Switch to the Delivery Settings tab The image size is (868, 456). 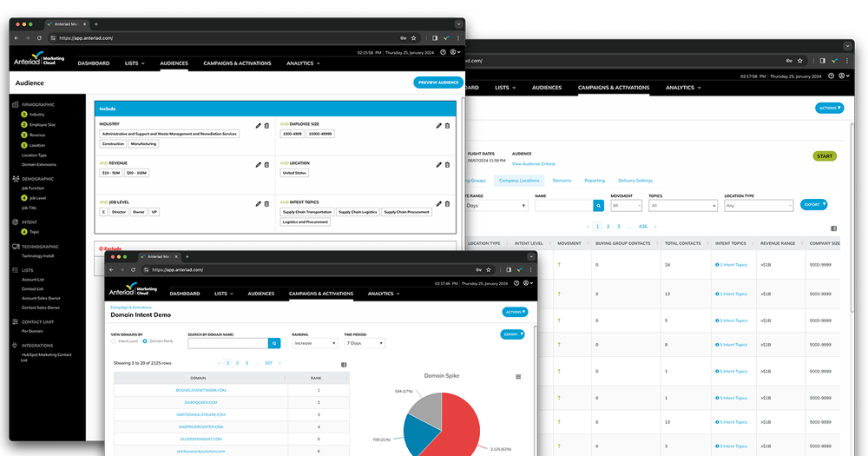tap(635, 181)
